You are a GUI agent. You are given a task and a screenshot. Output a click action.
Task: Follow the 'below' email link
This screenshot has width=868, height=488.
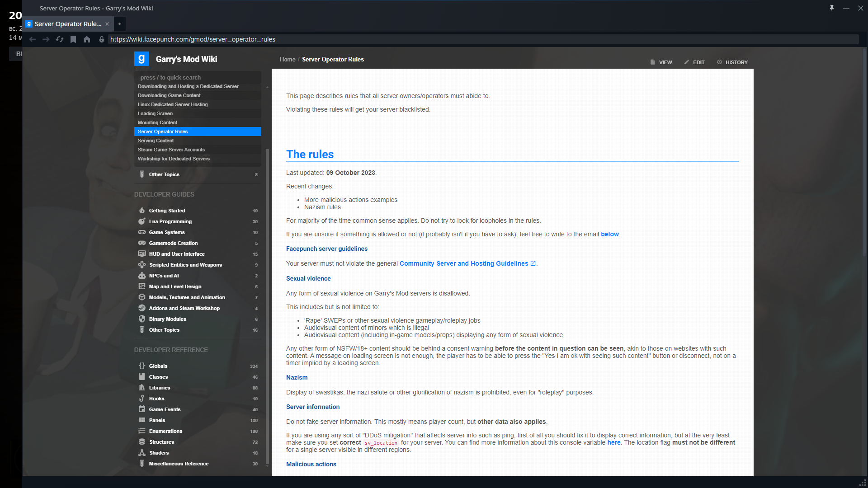click(x=609, y=234)
